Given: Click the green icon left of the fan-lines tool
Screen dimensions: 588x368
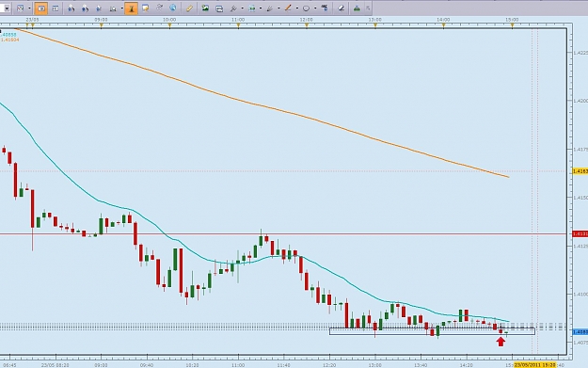Looking at the screenshot, I should point(251,8).
